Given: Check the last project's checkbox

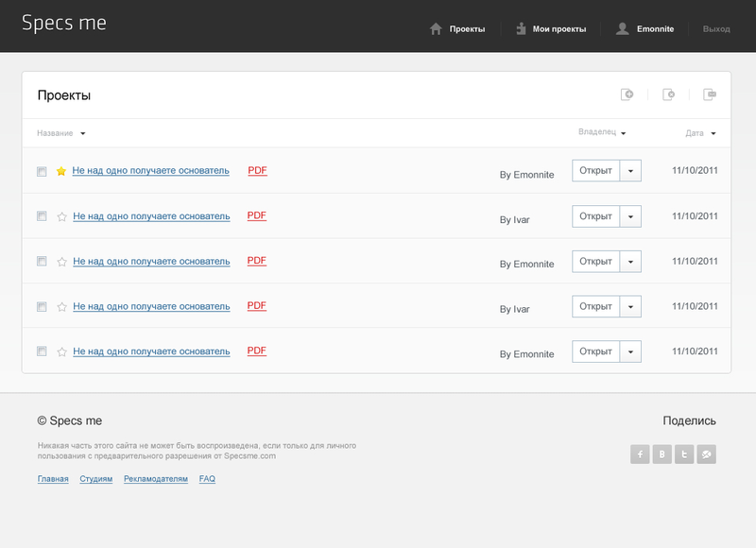Looking at the screenshot, I should pos(42,351).
